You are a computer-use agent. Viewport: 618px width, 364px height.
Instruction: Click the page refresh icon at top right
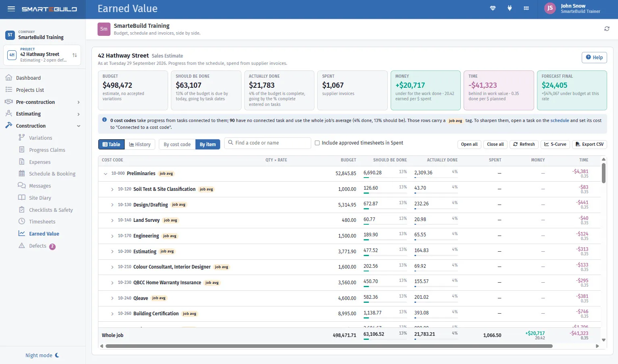coord(607,29)
